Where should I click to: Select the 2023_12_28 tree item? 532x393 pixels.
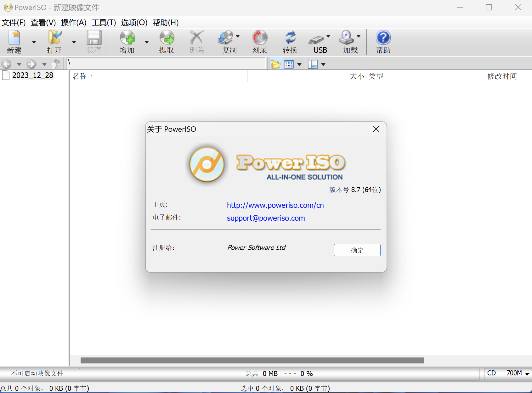(32, 75)
